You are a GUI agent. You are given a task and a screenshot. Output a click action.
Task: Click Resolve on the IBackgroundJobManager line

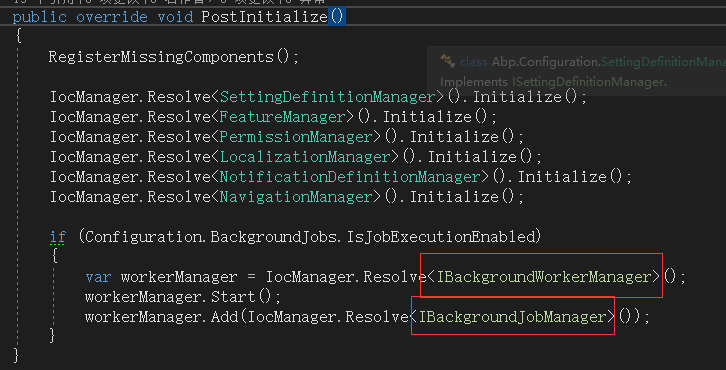pos(377,317)
